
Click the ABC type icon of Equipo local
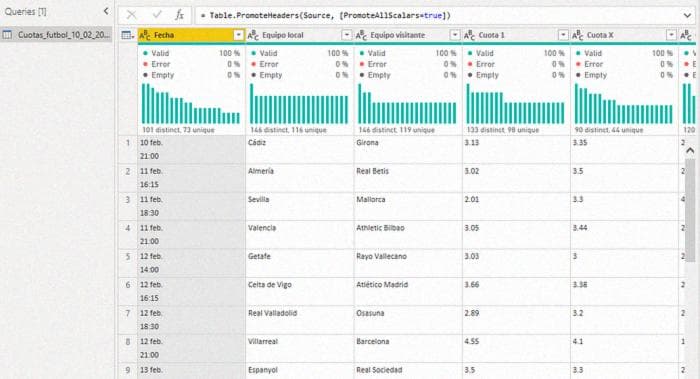click(x=253, y=35)
